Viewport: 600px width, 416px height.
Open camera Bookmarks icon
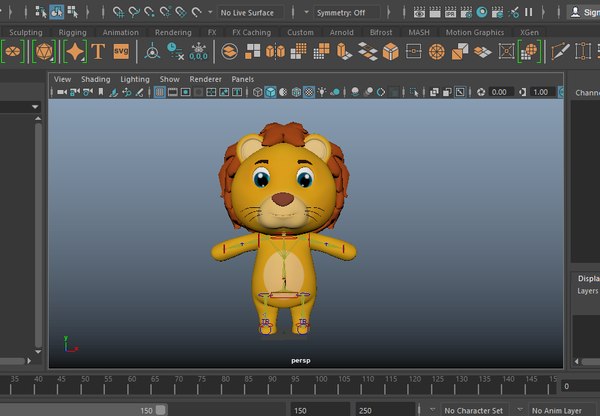[101, 92]
